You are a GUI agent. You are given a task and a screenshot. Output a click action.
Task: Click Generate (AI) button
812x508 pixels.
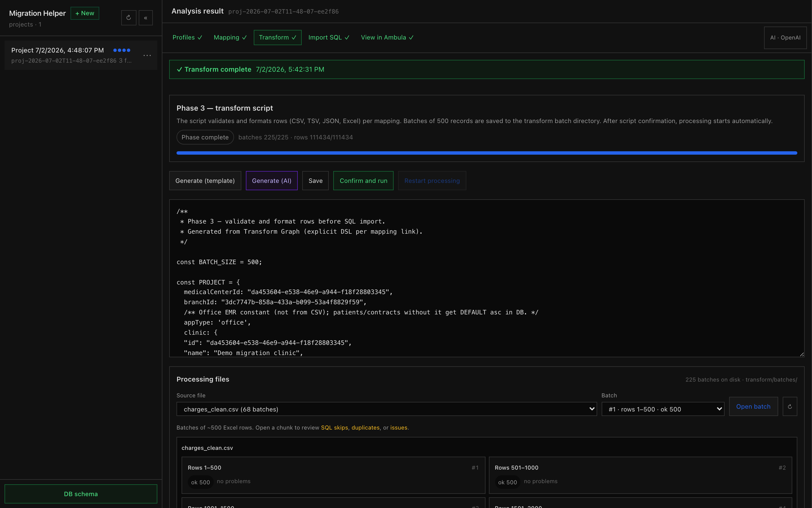tap(272, 181)
